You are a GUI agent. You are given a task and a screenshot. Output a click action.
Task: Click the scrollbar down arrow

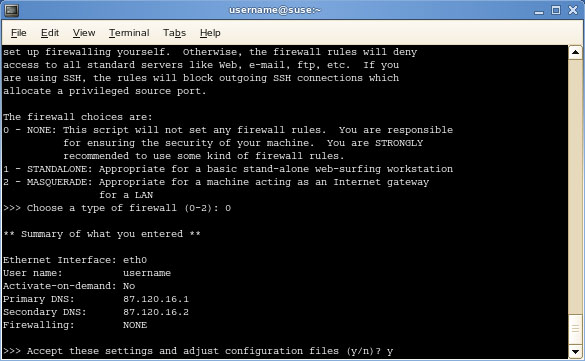(x=575, y=351)
